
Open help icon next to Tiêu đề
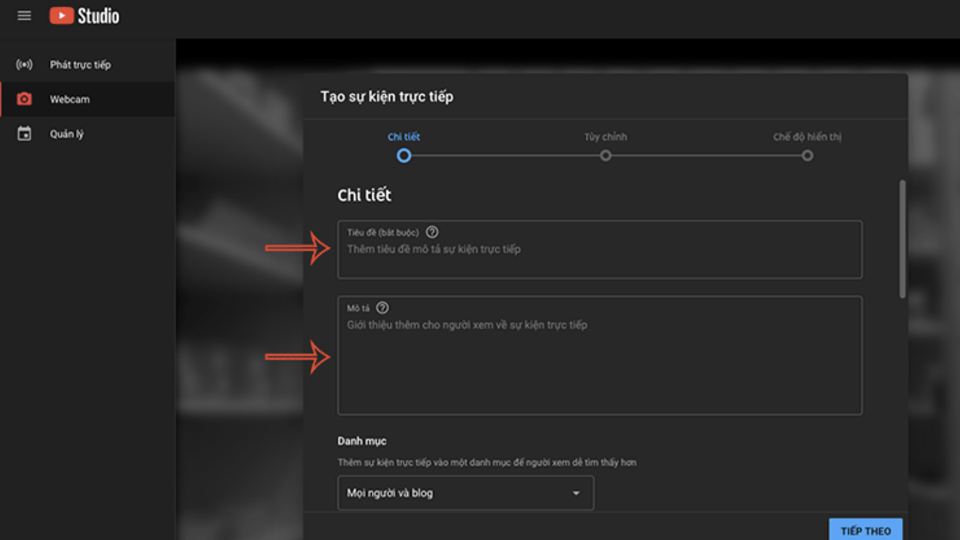coord(432,232)
